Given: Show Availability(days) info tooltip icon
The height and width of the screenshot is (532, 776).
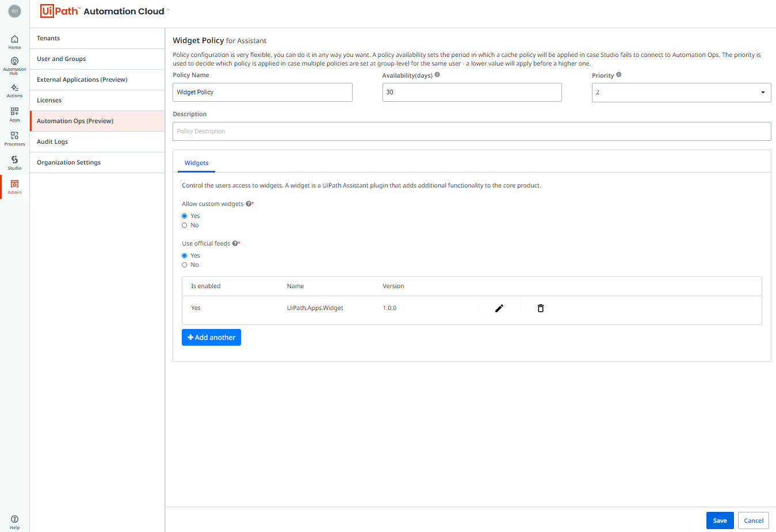Looking at the screenshot, I should pyautogui.click(x=437, y=75).
